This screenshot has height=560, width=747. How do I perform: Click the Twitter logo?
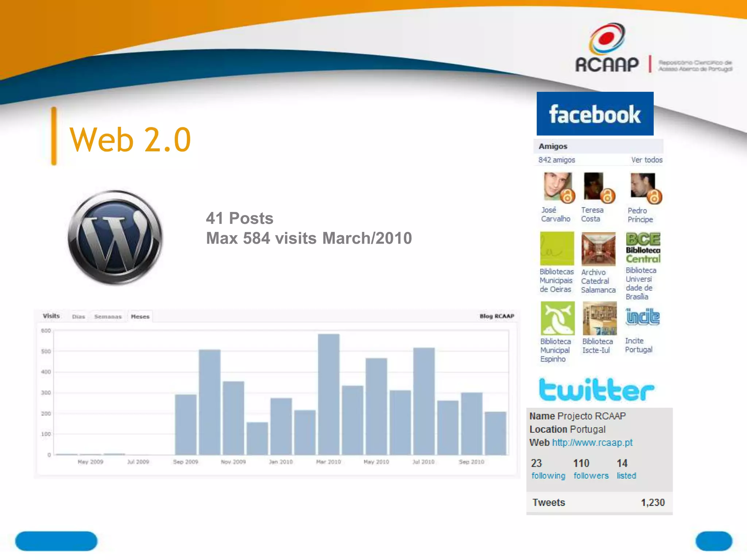[x=597, y=389]
